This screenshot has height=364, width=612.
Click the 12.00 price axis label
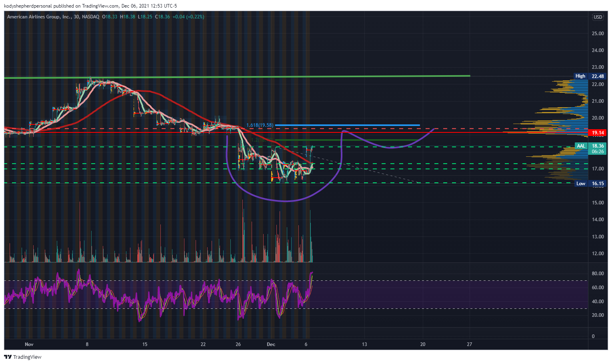coord(598,254)
